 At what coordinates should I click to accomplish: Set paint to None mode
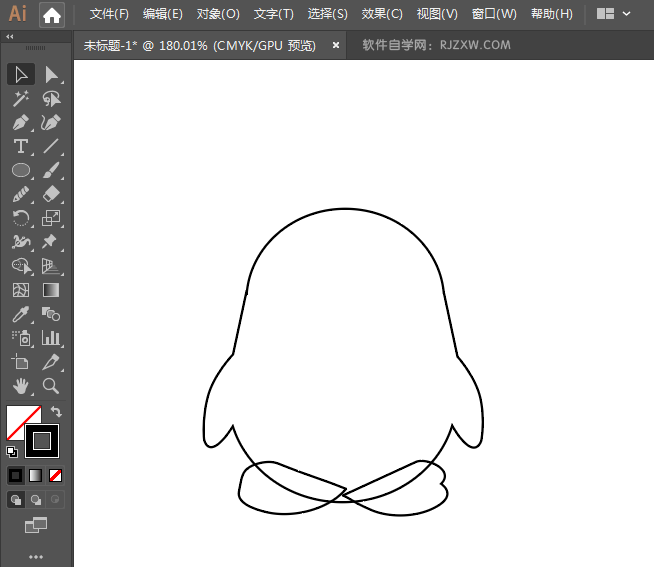tap(56, 475)
